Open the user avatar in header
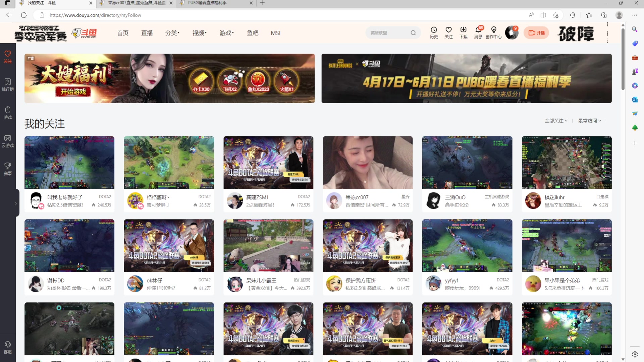This screenshot has width=644, height=362. tap(512, 33)
